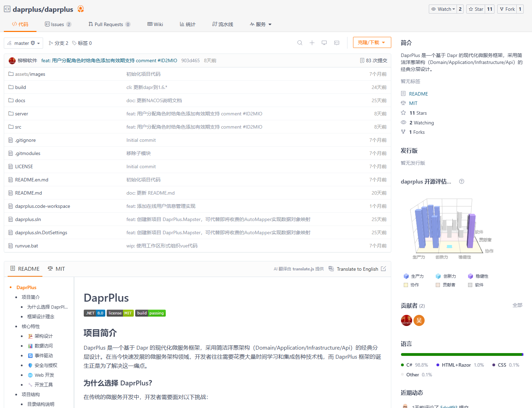
Task: Click the 3D open-source evaluation chart
Action: [451, 229]
